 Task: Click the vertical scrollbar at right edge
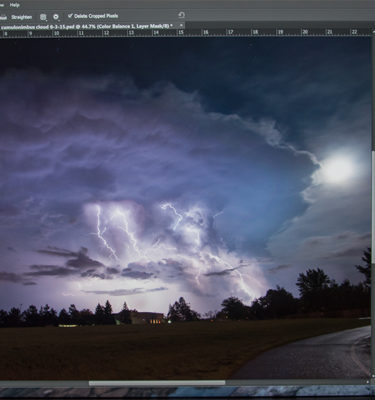373,207
